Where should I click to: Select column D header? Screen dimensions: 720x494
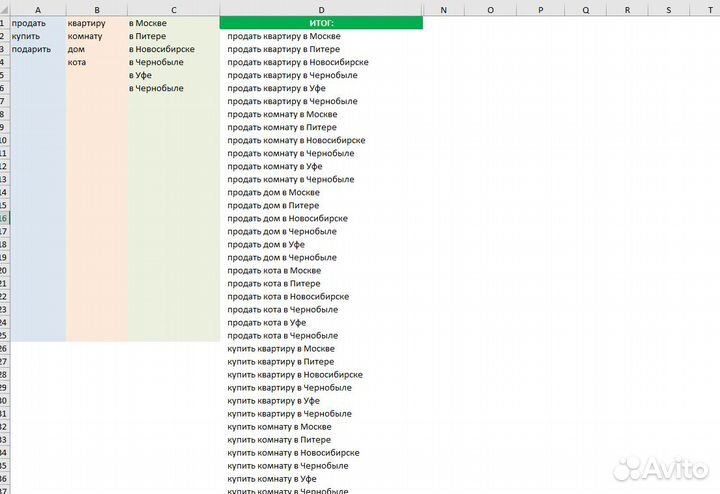[x=321, y=10]
